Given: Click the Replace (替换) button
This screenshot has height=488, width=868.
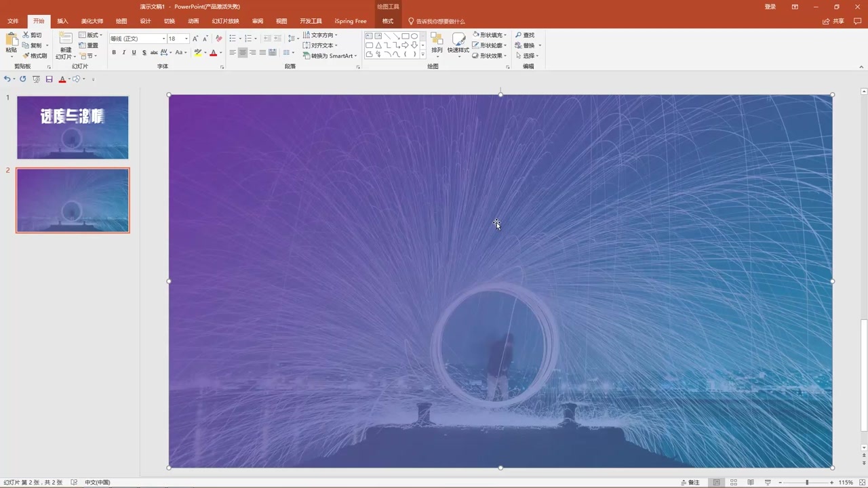Looking at the screenshot, I should (525, 45).
